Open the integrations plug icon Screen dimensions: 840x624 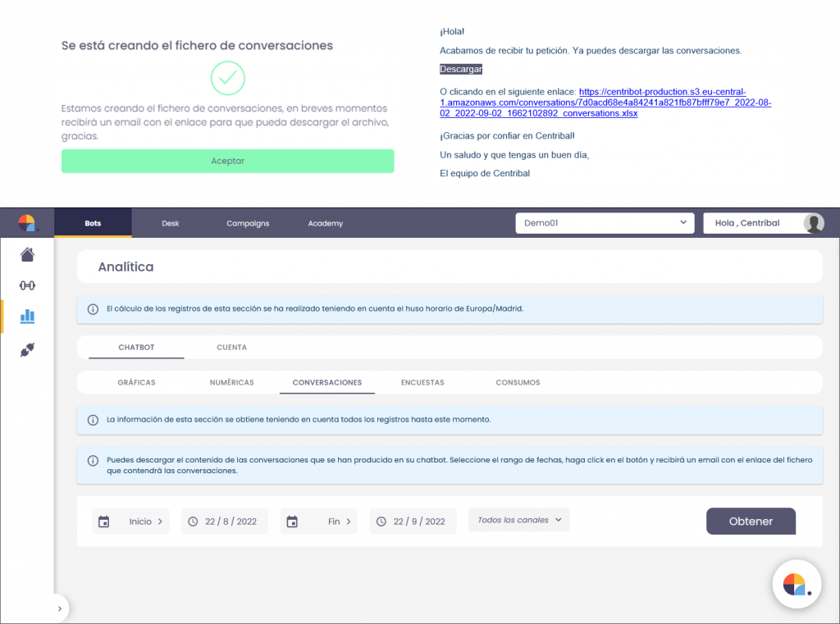pyautogui.click(x=27, y=349)
